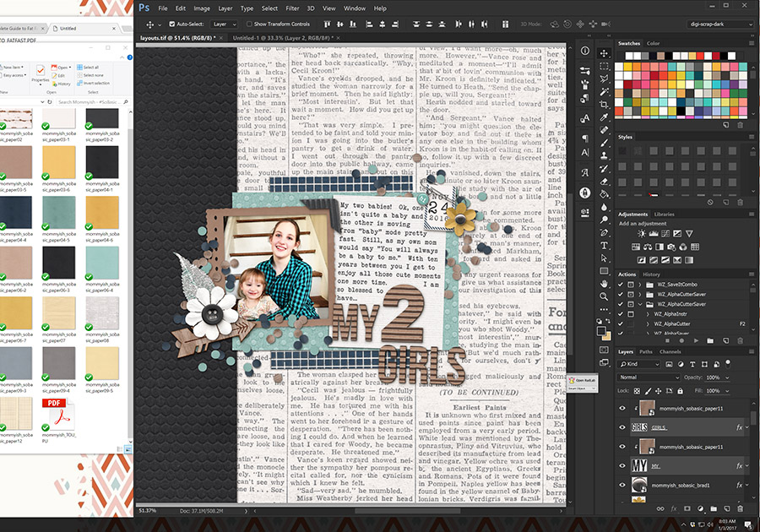The height and width of the screenshot is (532, 760).
Task: Select the Dodge tool
Action: [x=604, y=220]
